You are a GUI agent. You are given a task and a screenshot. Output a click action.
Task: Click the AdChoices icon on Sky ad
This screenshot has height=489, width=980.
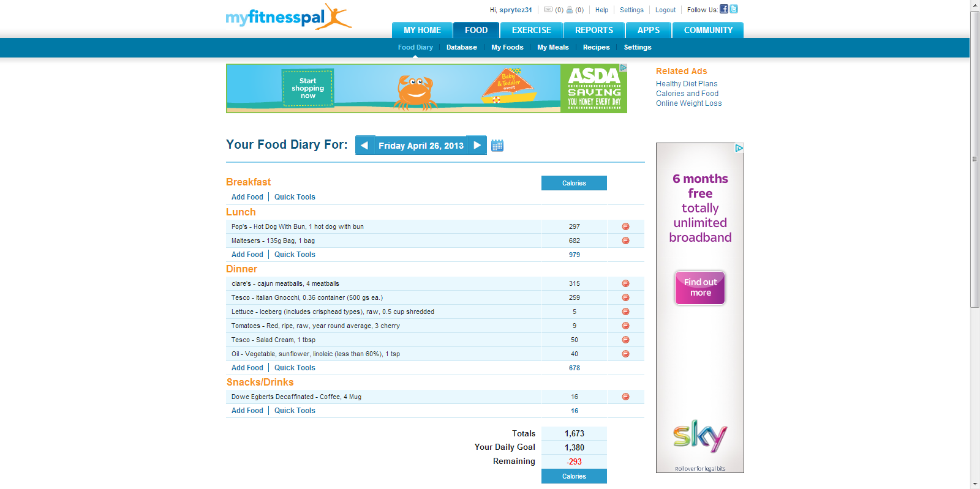click(739, 147)
